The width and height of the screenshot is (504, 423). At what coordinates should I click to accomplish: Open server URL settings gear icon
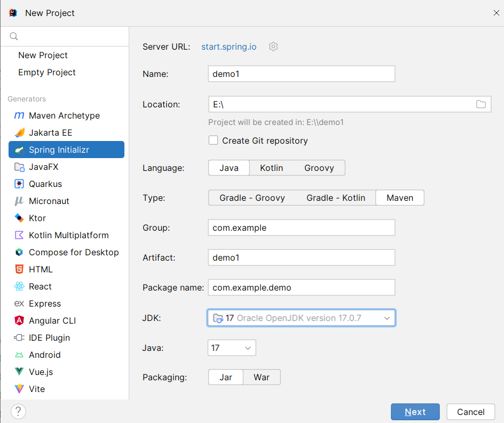click(x=273, y=46)
